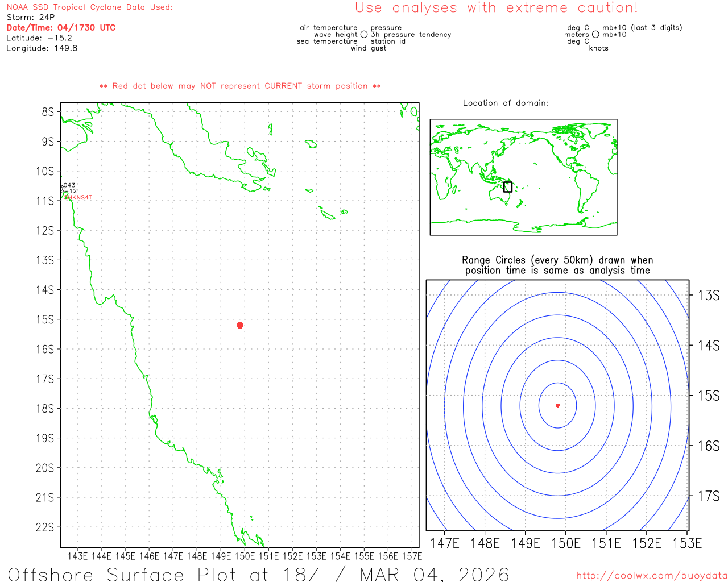Viewport: 728px width, 582px height.
Task: Click the 21S latitude label on main map
Action: point(45,497)
